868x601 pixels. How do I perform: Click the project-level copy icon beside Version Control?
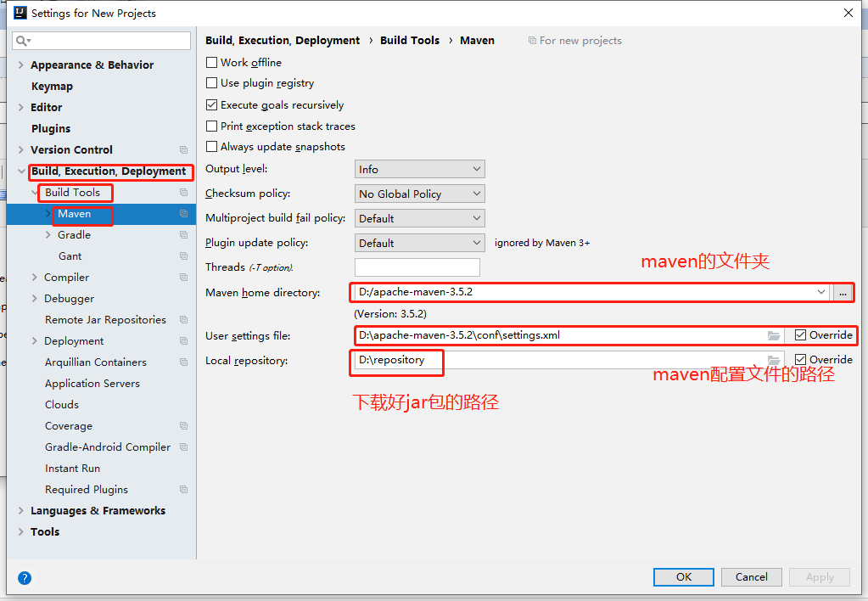tap(184, 150)
